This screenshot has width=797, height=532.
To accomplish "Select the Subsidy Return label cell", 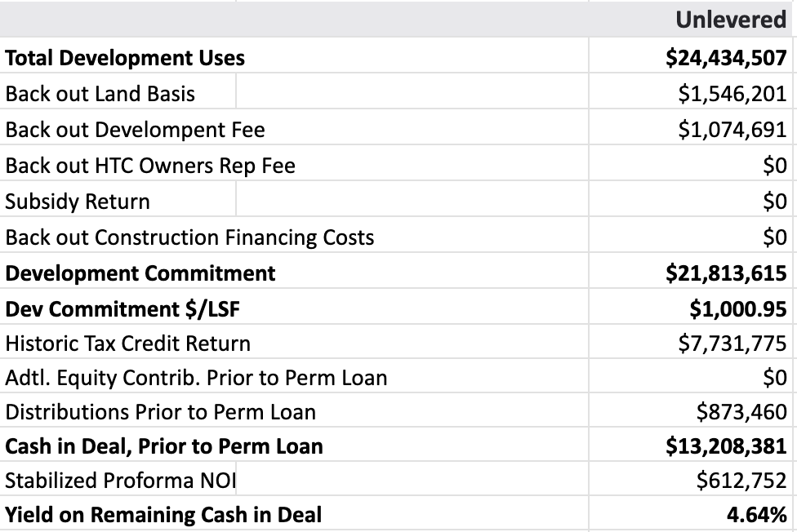I will click(x=78, y=202).
